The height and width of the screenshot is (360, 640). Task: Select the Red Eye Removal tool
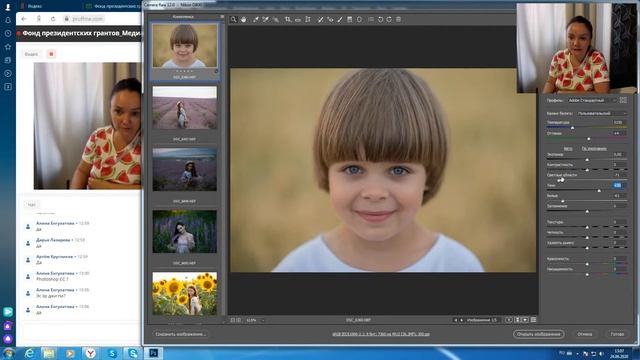click(330, 20)
